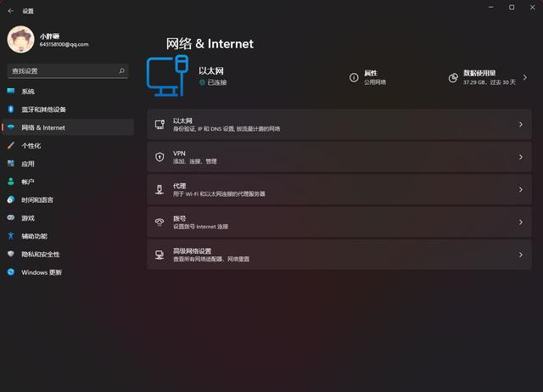This screenshot has width=543, height=392.
Task: Click the VPN shield icon
Action: (x=159, y=157)
